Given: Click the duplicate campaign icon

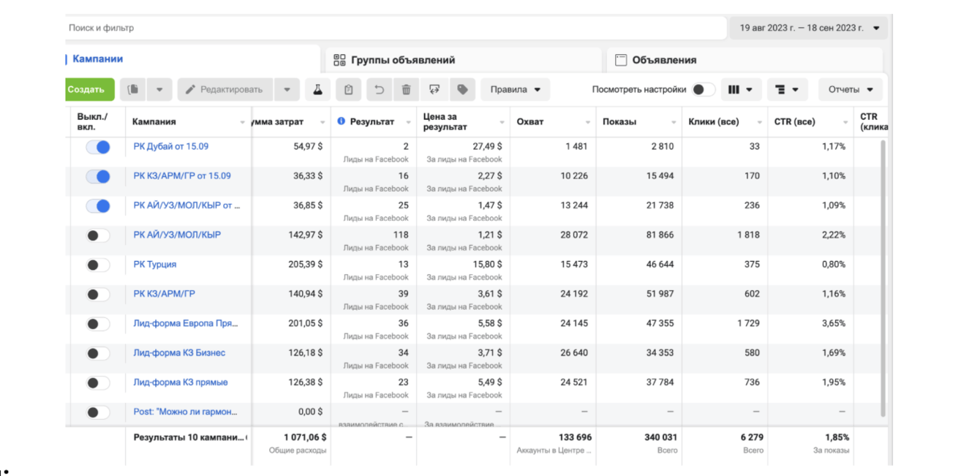Looking at the screenshot, I should pyautogui.click(x=132, y=90).
